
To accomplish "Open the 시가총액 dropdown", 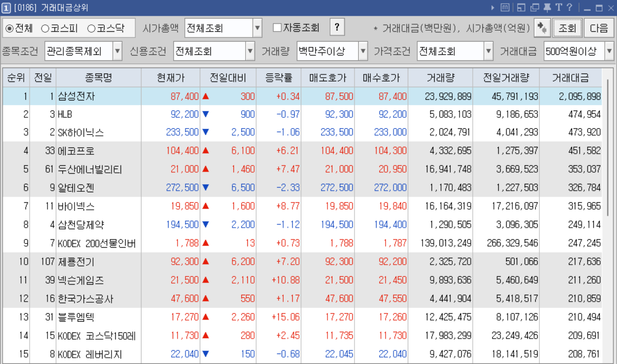I will (x=257, y=29).
